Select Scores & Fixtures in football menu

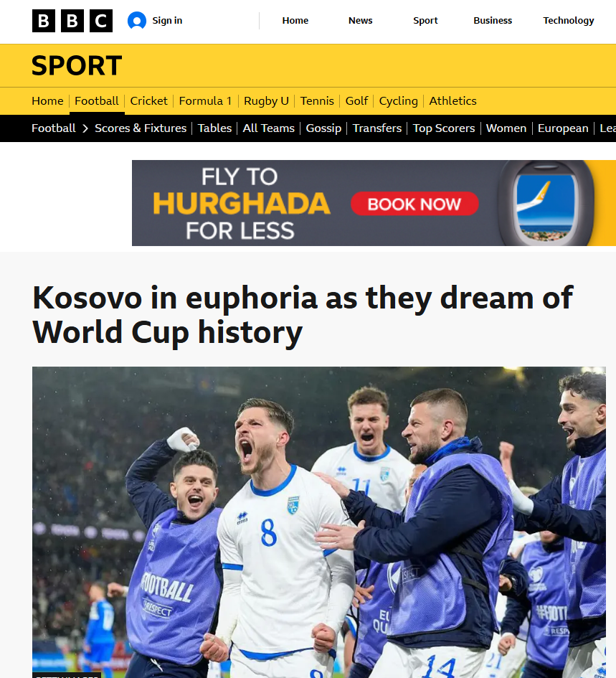pos(141,128)
